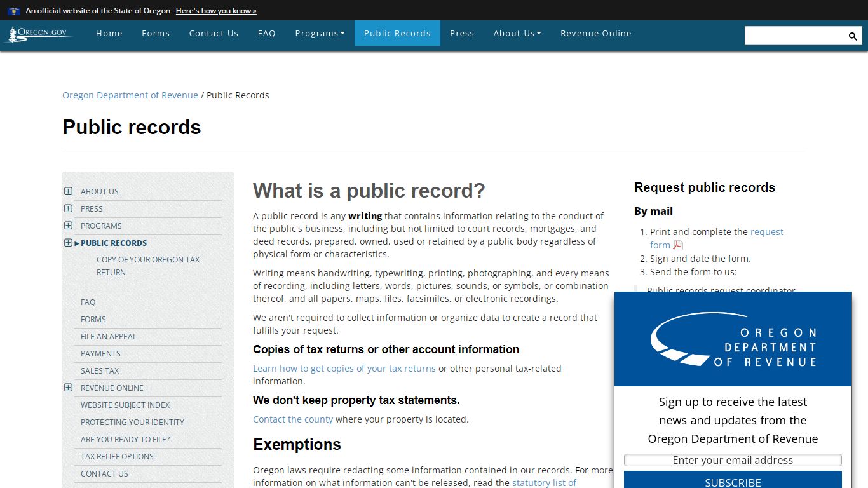Click the 'Request public records' heading
Screen dimensions: 868x488
pyautogui.click(x=705, y=187)
